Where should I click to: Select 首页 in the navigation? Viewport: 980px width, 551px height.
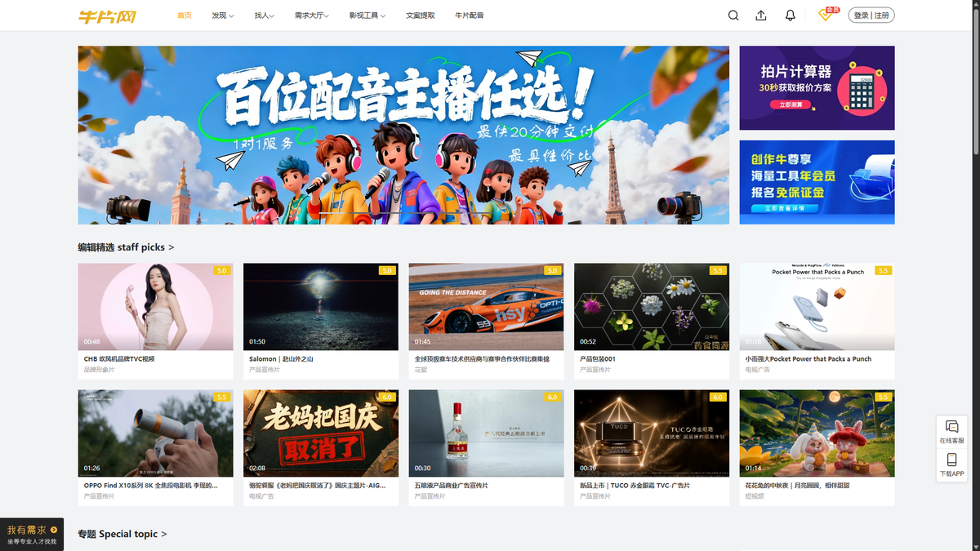[x=185, y=16]
